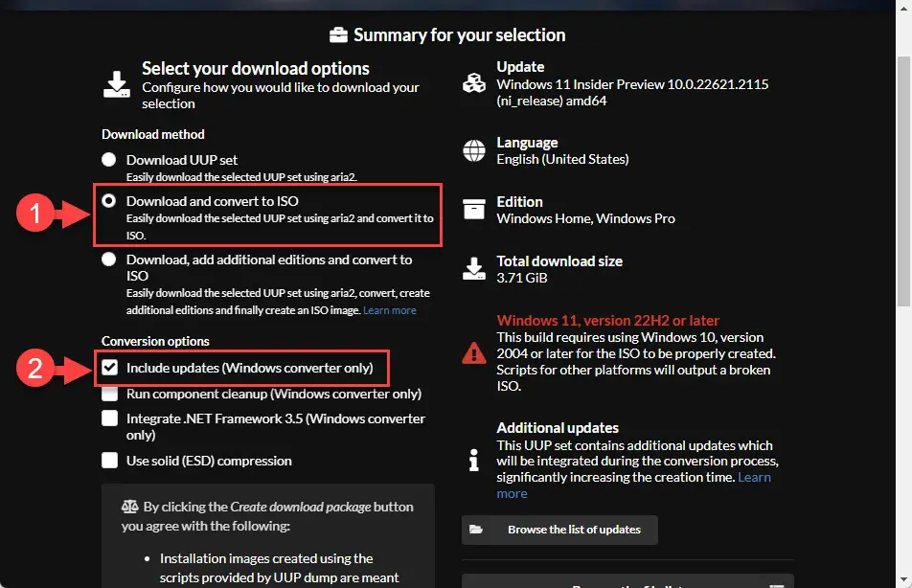The image size is (912, 588).
Task: Click the red warning triangle icon
Action: [474, 353]
